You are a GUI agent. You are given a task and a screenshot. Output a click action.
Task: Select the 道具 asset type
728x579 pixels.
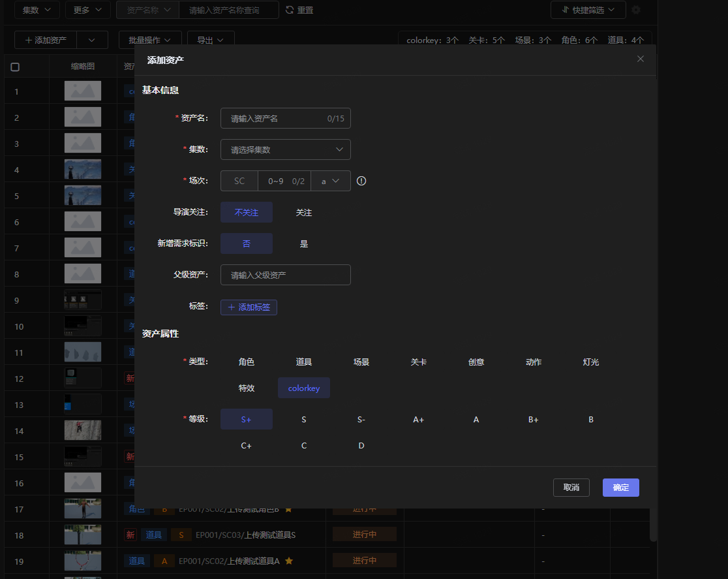[303, 362]
